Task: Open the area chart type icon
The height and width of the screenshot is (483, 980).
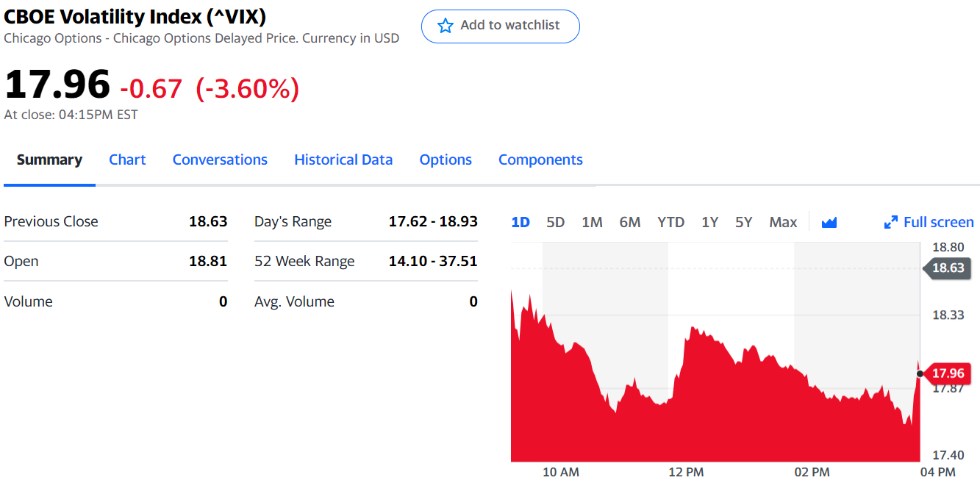Action: [829, 222]
